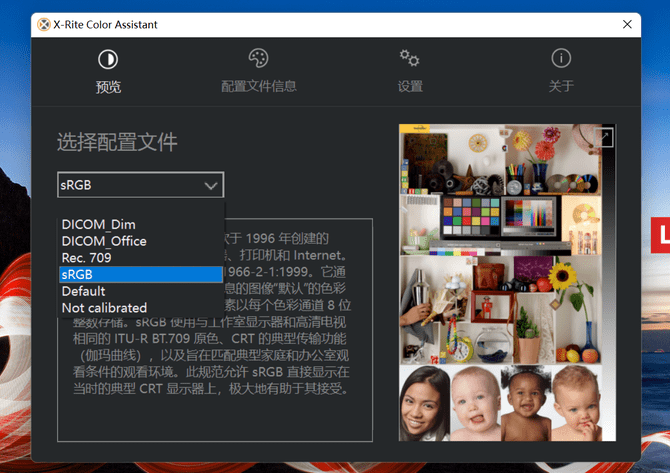The width and height of the screenshot is (670, 473).
Task: Expand the preview image to fullscreen
Action: click(603, 137)
